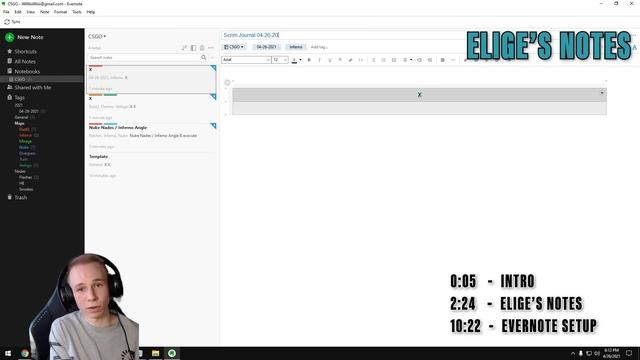The height and width of the screenshot is (360, 640).
Task: Click the note list sort options icon
Action: point(184,48)
